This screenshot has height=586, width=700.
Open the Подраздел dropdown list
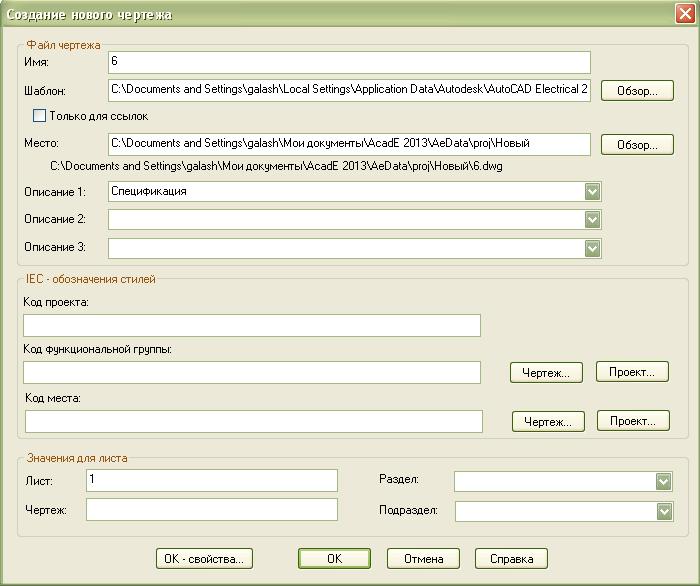coord(664,511)
